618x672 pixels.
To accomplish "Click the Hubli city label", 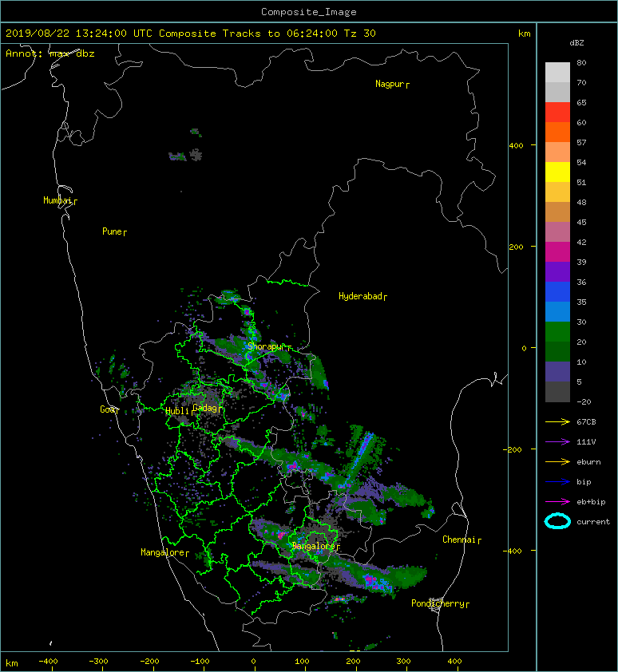I will pos(177,411).
